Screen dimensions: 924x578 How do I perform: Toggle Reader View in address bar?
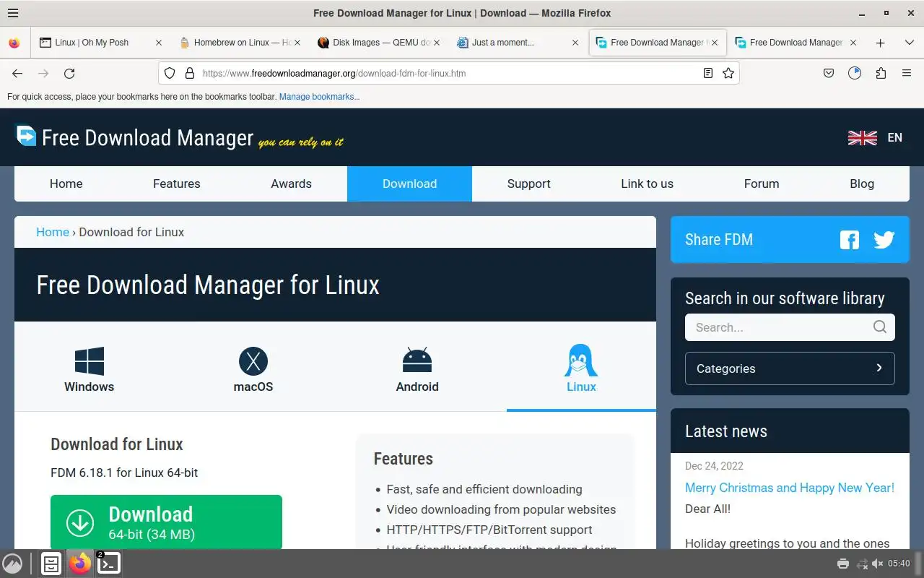[708, 73]
